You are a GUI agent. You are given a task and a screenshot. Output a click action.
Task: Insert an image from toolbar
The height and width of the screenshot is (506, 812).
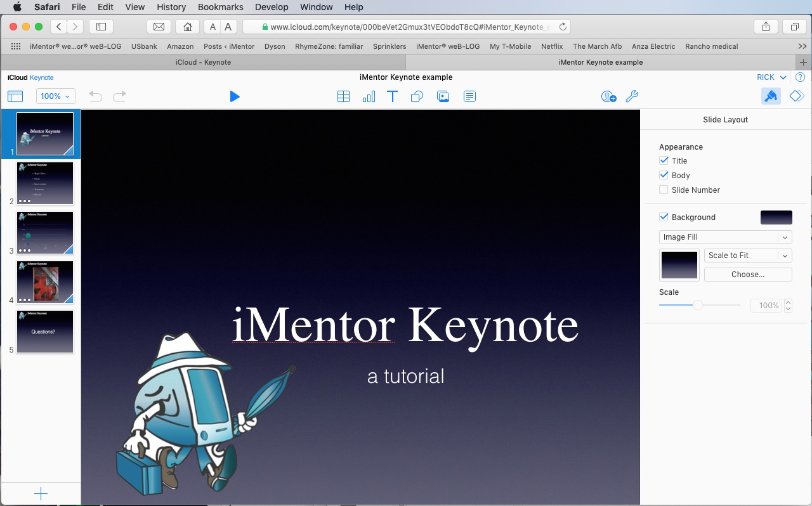[x=443, y=96]
